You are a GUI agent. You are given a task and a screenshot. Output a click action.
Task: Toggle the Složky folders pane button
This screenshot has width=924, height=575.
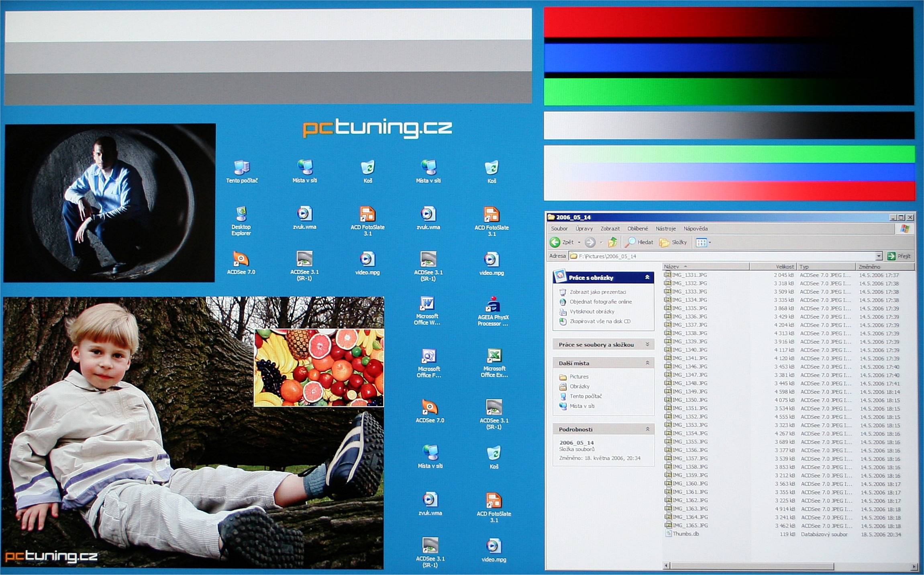(x=673, y=242)
